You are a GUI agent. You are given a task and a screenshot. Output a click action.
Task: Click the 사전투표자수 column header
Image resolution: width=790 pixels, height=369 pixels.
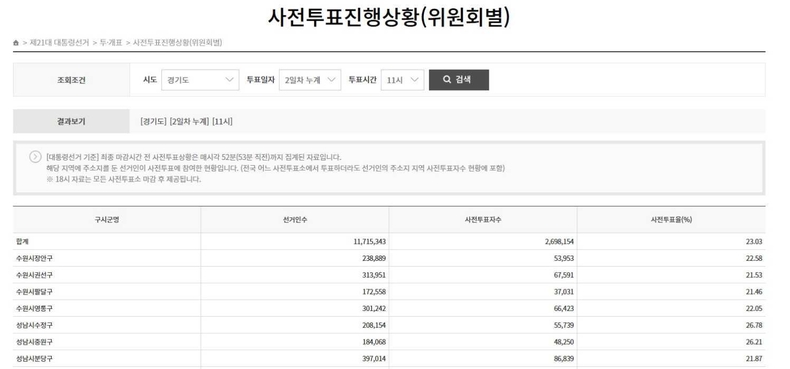tap(483, 220)
